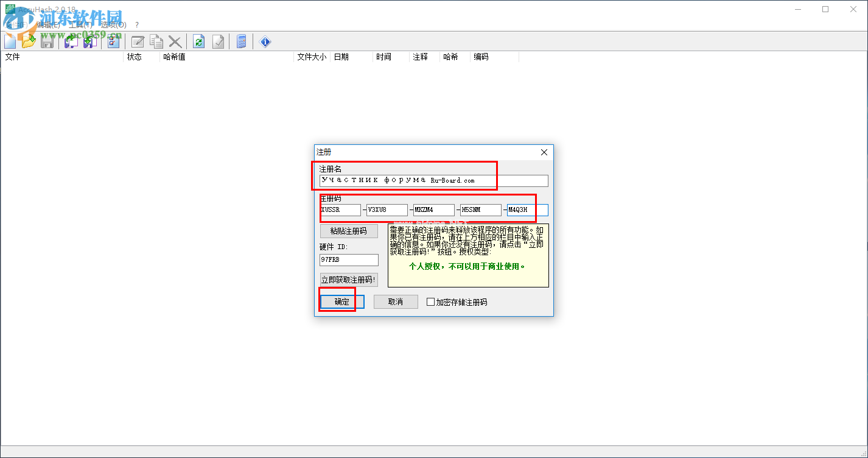Enable 加密存储注册码 checkbox
The width and height of the screenshot is (868, 458).
431,301
